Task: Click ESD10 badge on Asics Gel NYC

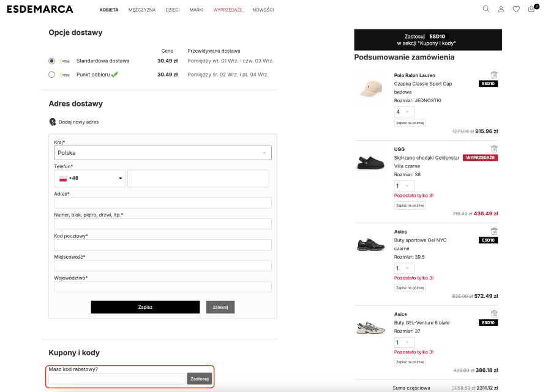Action: [x=488, y=240]
